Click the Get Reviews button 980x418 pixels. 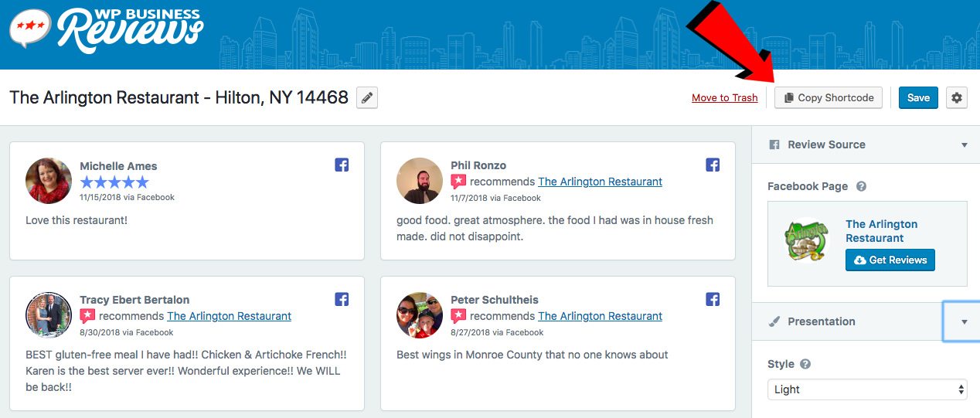(890, 260)
